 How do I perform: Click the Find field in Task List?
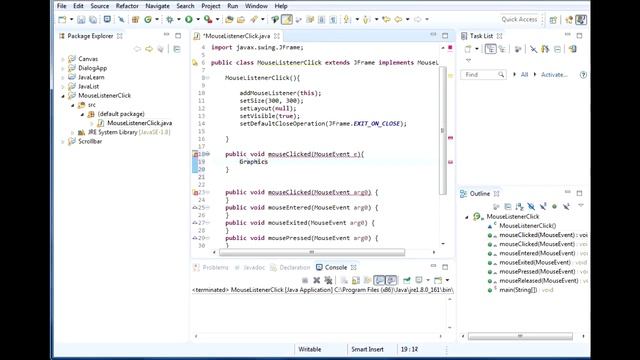[x=483, y=75]
